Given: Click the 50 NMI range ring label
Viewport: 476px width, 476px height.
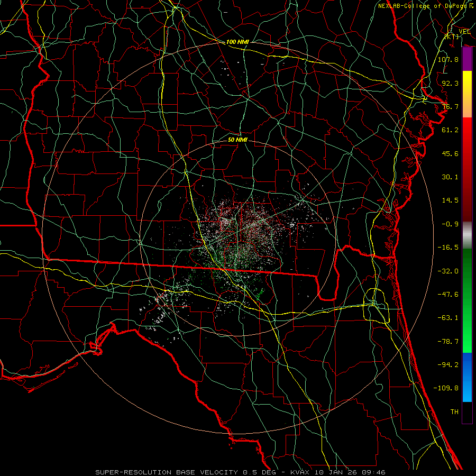Looking at the screenshot, I should click(237, 140).
